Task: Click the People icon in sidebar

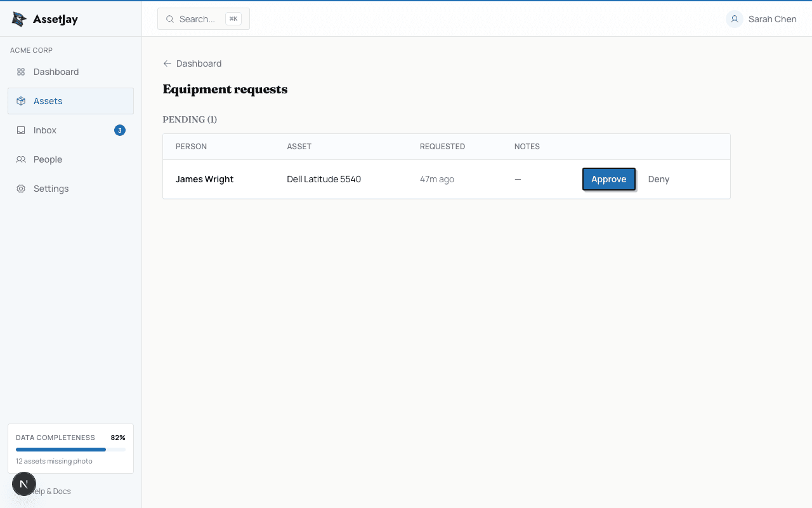Action: pyautogui.click(x=20, y=159)
